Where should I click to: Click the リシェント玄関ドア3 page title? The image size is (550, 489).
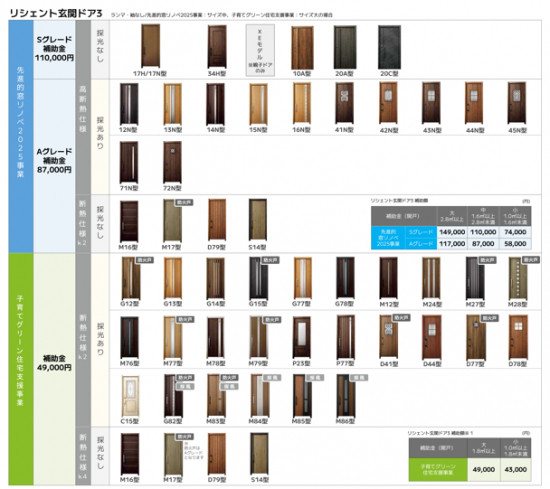tap(55, 13)
